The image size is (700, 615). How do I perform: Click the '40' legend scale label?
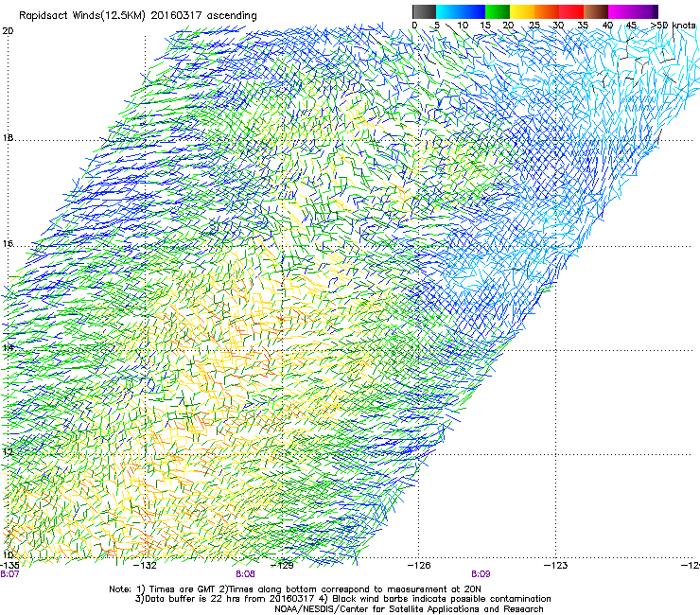click(607, 26)
